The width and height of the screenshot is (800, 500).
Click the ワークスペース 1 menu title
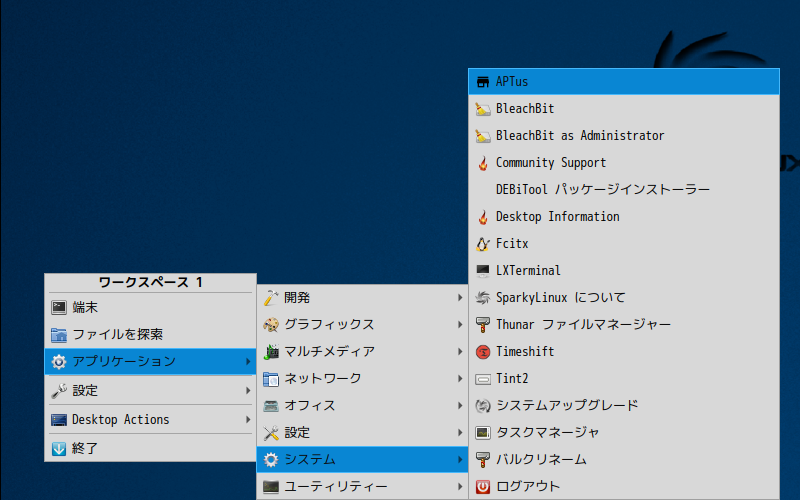pyautogui.click(x=151, y=283)
